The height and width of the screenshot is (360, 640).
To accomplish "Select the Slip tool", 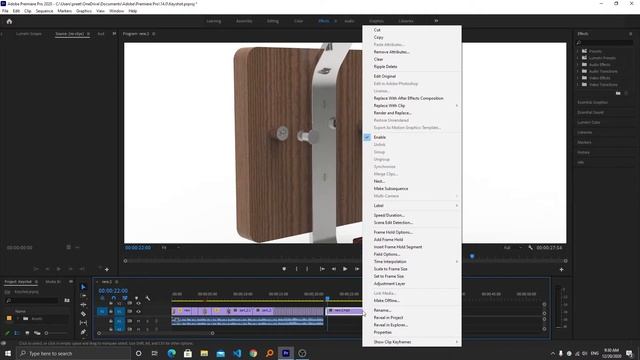I will coord(83,323).
